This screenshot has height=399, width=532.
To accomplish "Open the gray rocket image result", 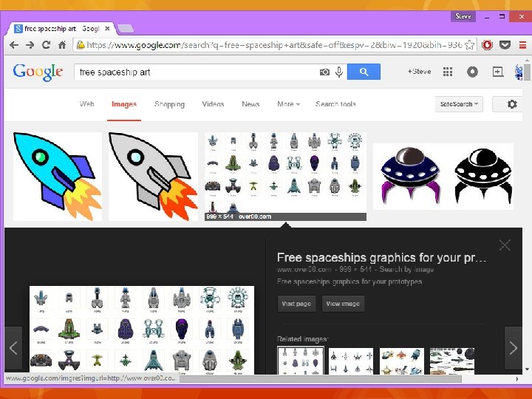I will point(153,177).
